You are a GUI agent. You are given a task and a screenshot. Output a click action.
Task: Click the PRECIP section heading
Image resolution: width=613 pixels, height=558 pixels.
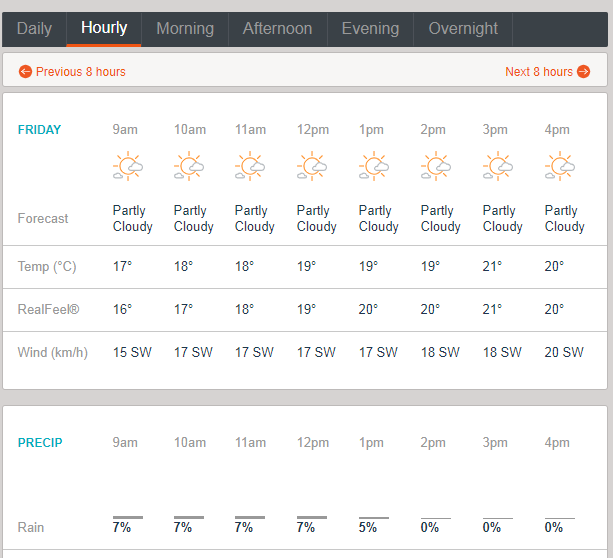pyautogui.click(x=39, y=443)
